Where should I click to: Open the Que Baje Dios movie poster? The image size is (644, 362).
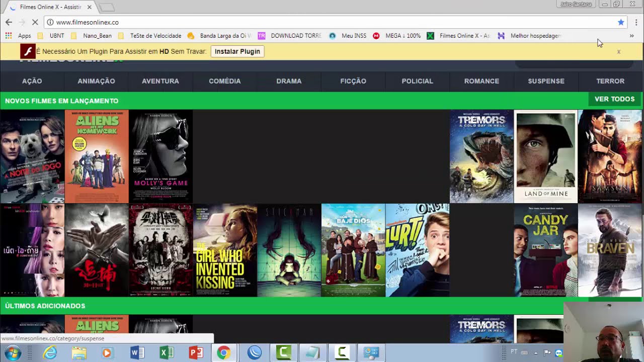tap(353, 250)
